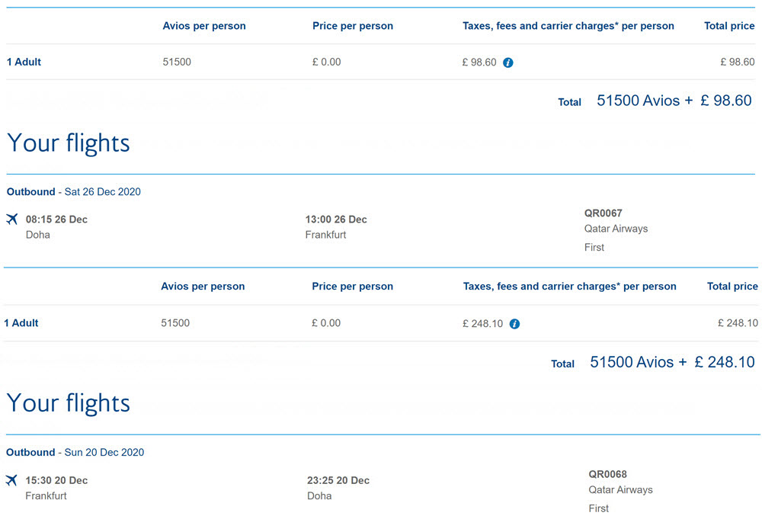The height and width of the screenshot is (532, 762).
Task: Click the first 'Your flights' heading
Action: (x=69, y=143)
